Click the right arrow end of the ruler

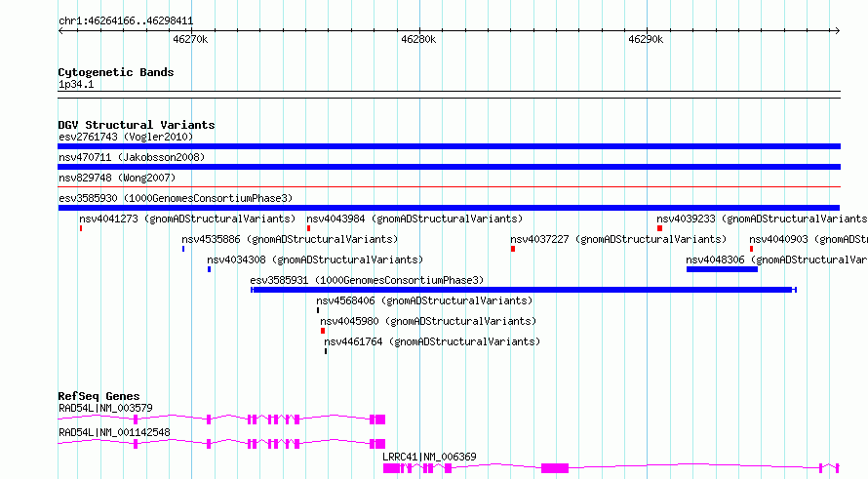838,30
